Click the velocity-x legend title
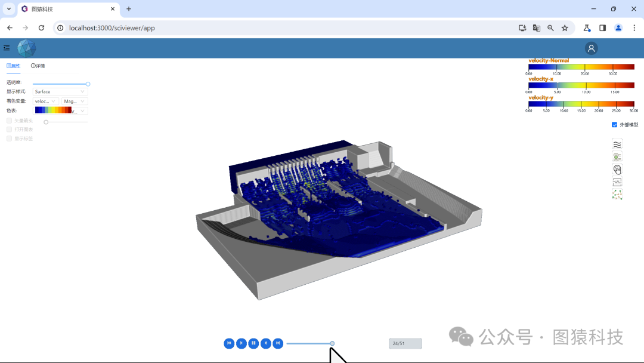 coord(540,79)
